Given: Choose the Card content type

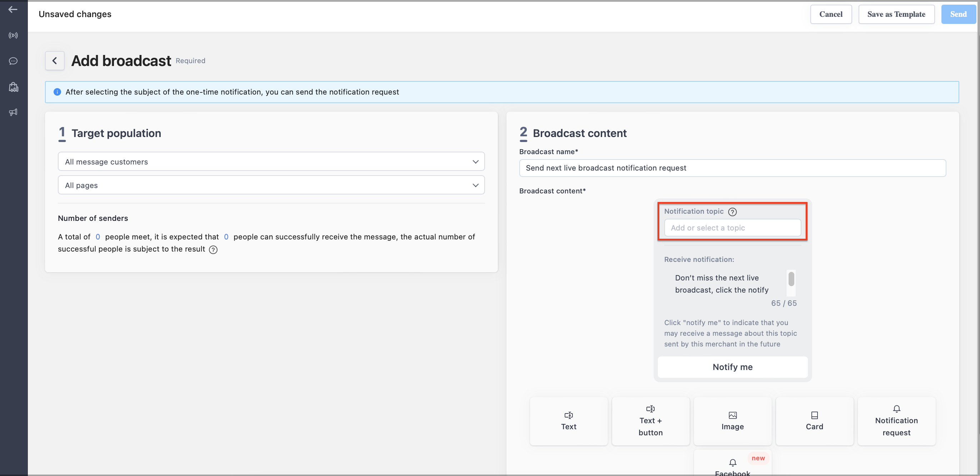Looking at the screenshot, I should (815, 421).
